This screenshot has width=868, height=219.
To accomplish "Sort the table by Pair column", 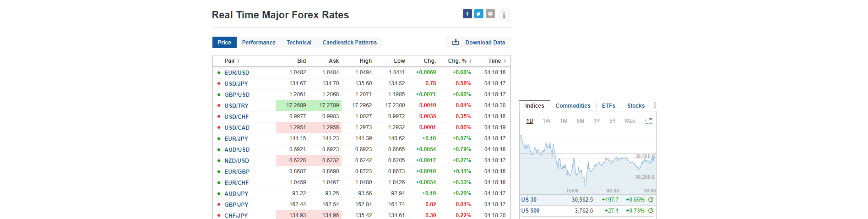I will (232, 61).
